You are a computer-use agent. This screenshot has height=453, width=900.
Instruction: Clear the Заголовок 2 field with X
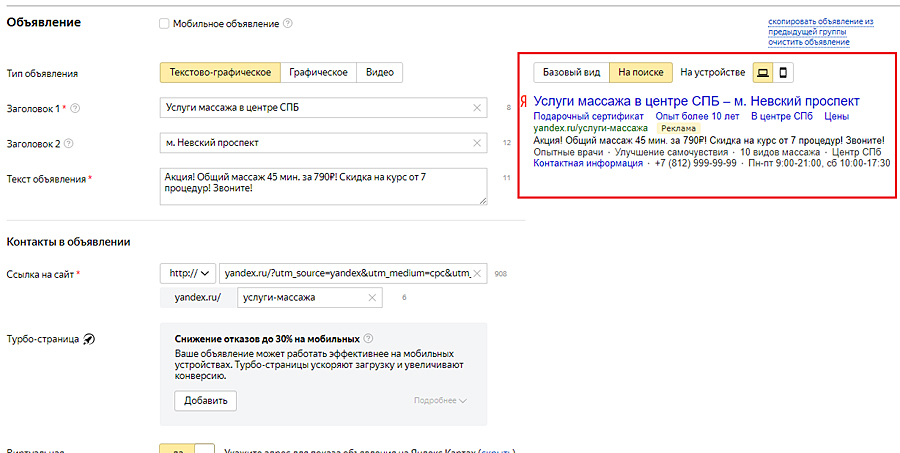[476, 143]
